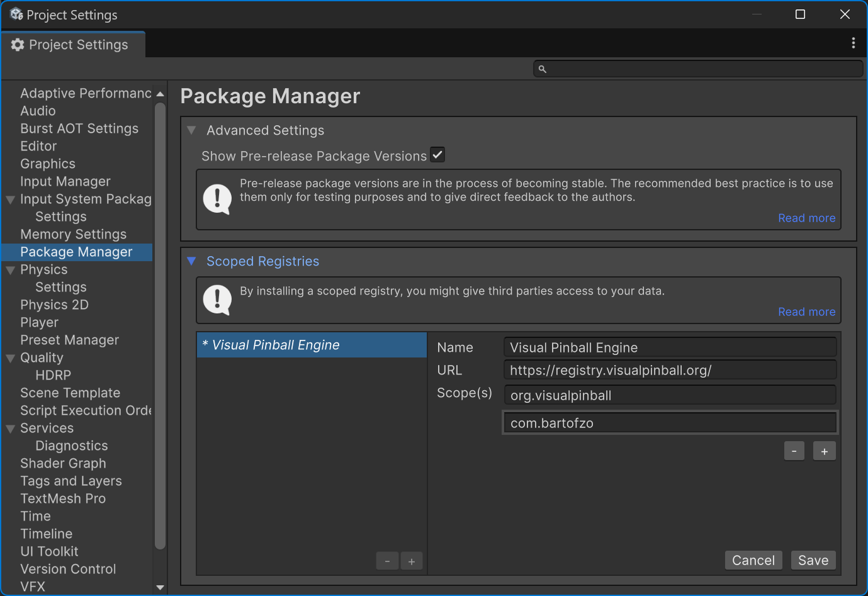Click the scroll down arrow in sidebar

point(160,587)
